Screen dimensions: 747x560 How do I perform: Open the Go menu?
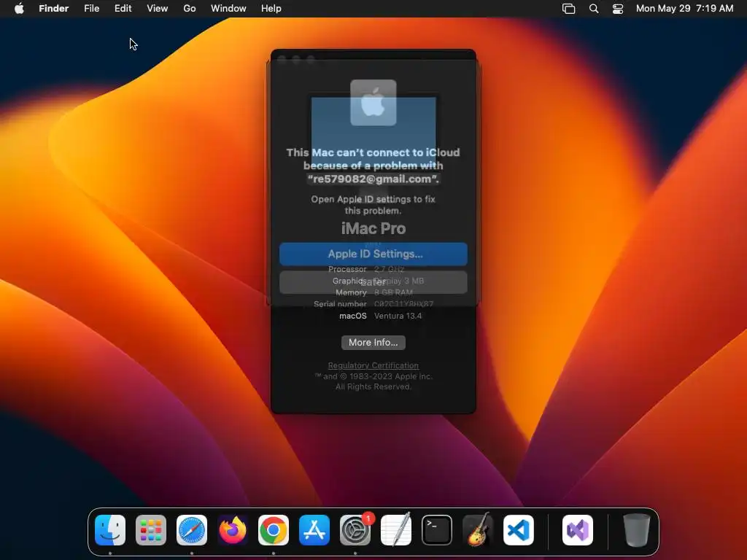pyautogui.click(x=190, y=8)
